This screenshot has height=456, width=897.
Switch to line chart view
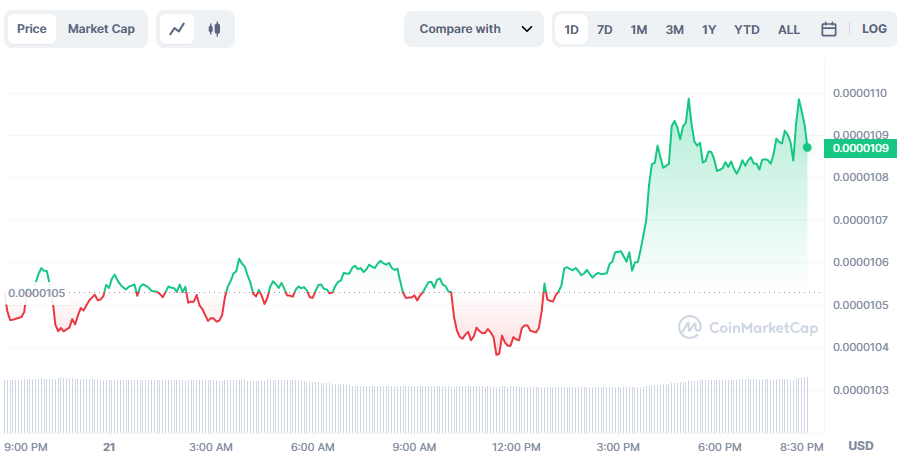(177, 29)
